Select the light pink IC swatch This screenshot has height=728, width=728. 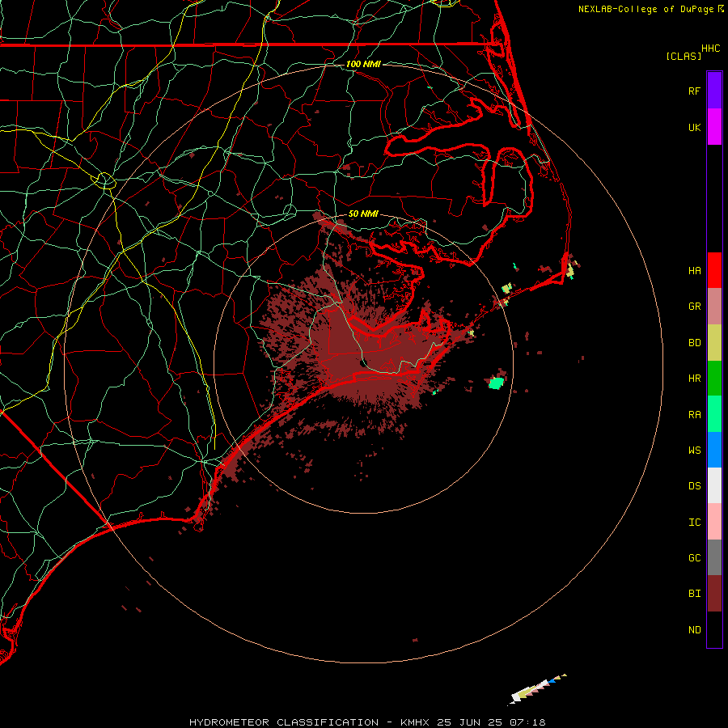coord(714,522)
